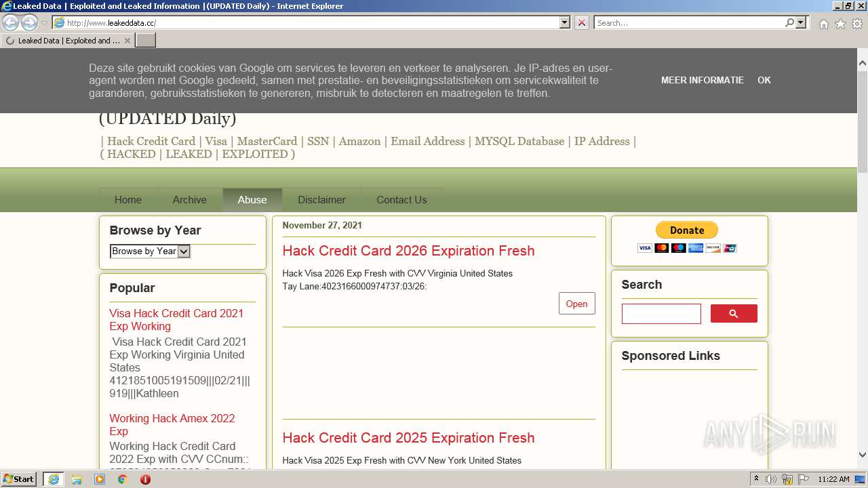Image resolution: width=868 pixels, height=488 pixels.
Task: Click MEER INFORMATIE in cookie banner
Action: (x=703, y=80)
